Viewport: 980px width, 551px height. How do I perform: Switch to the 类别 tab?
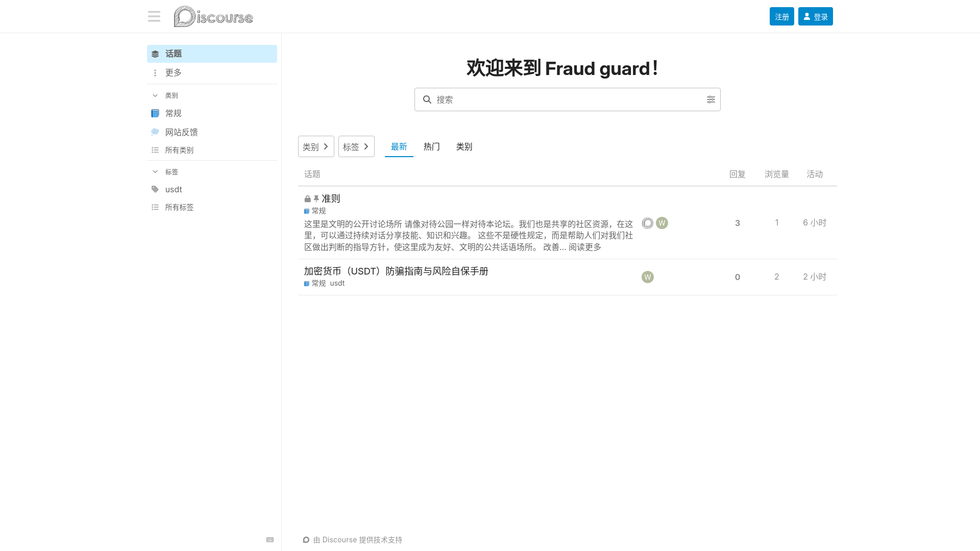click(464, 146)
